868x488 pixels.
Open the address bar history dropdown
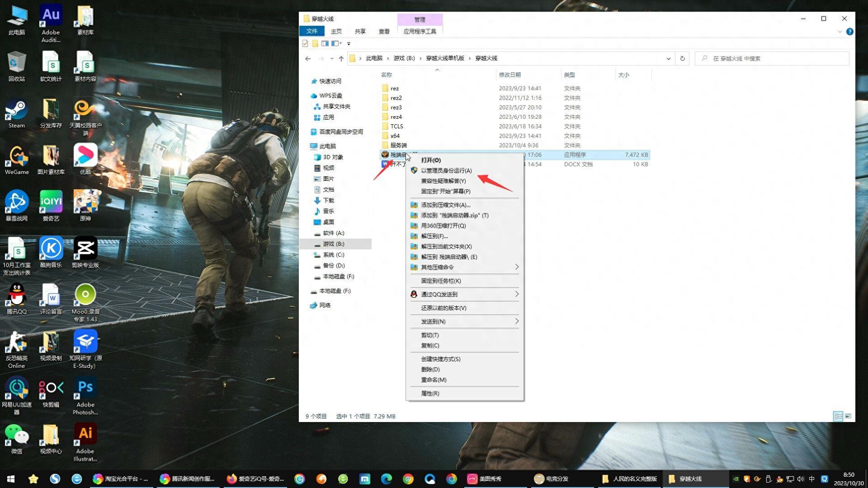coord(668,58)
